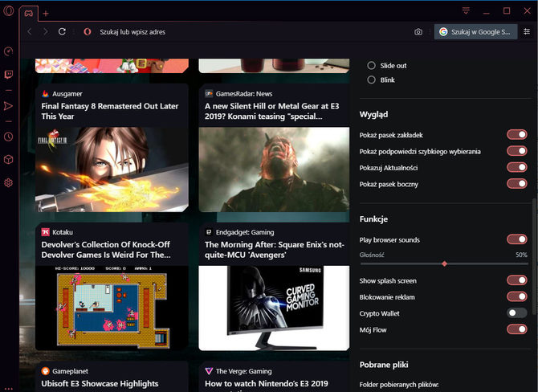Click the '50%' volume value
The height and width of the screenshot is (392, 538).
pyautogui.click(x=521, y=255)
